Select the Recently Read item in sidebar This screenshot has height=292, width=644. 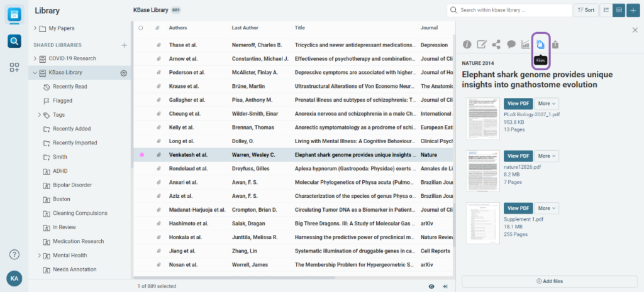tap(70, 87)
